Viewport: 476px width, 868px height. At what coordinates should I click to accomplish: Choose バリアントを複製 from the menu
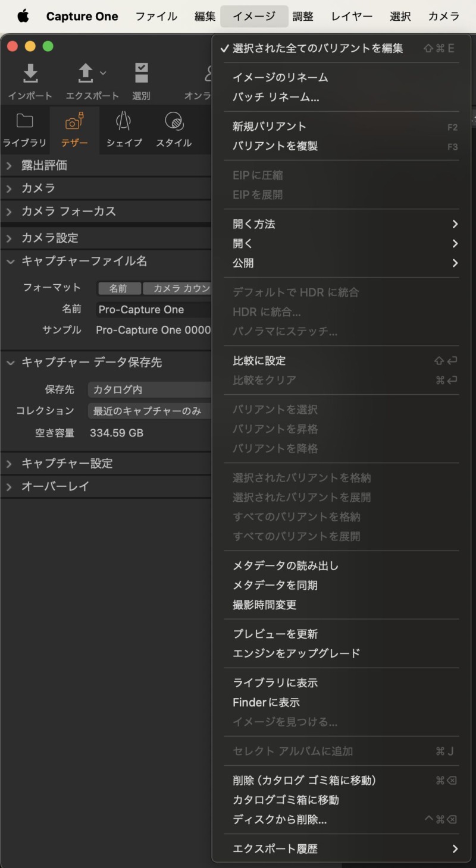point(275,146)
